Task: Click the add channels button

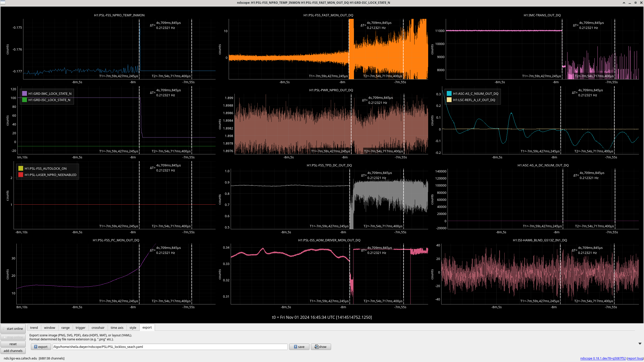Action: click(13, 351)
